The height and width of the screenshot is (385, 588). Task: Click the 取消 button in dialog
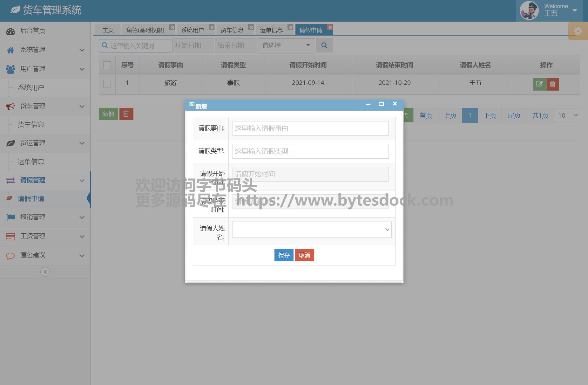[304, 255]
